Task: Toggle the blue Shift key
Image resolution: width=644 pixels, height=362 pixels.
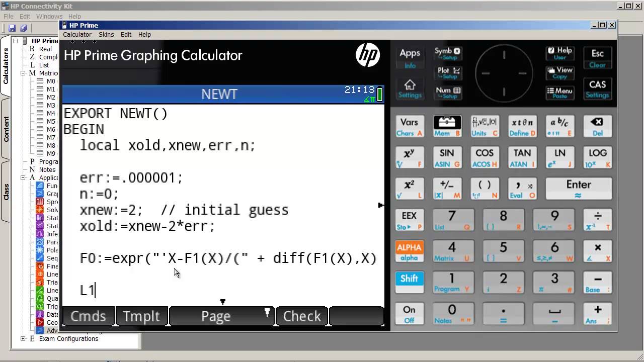Action: click(x=409, y=283)
